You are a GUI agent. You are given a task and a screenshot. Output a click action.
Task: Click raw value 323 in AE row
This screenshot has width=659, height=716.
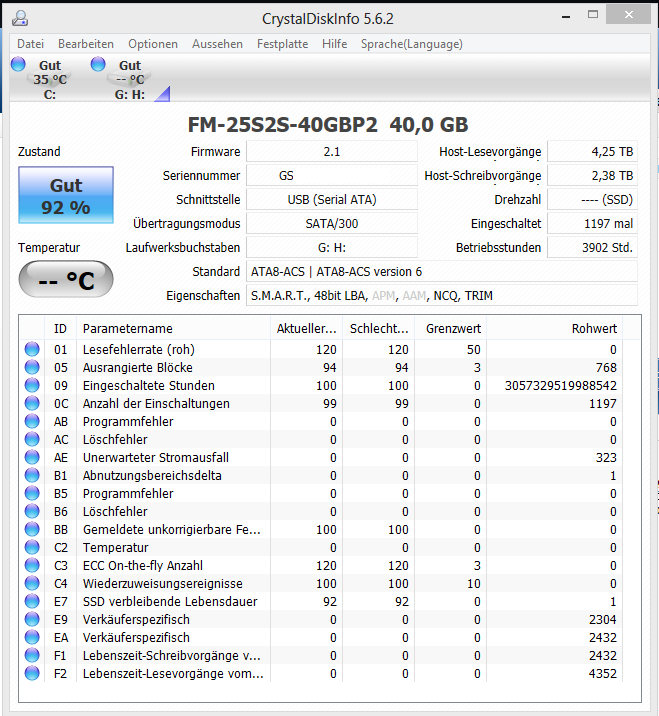(x=606, y=457)
